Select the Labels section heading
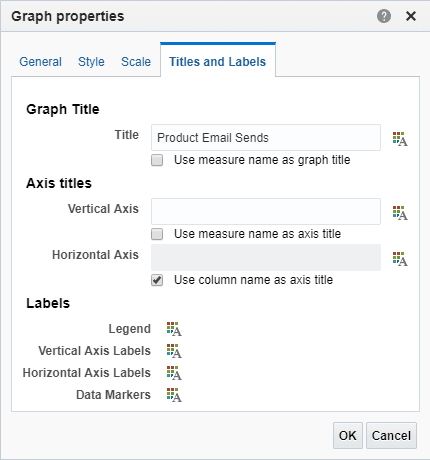430x460 pixels. [48, 303]
